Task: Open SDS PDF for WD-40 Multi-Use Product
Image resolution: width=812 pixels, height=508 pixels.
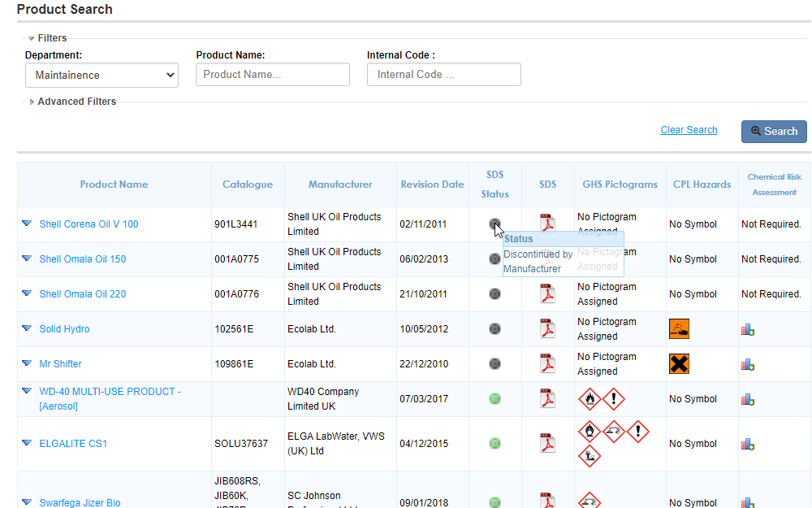Action: point(547,398)
